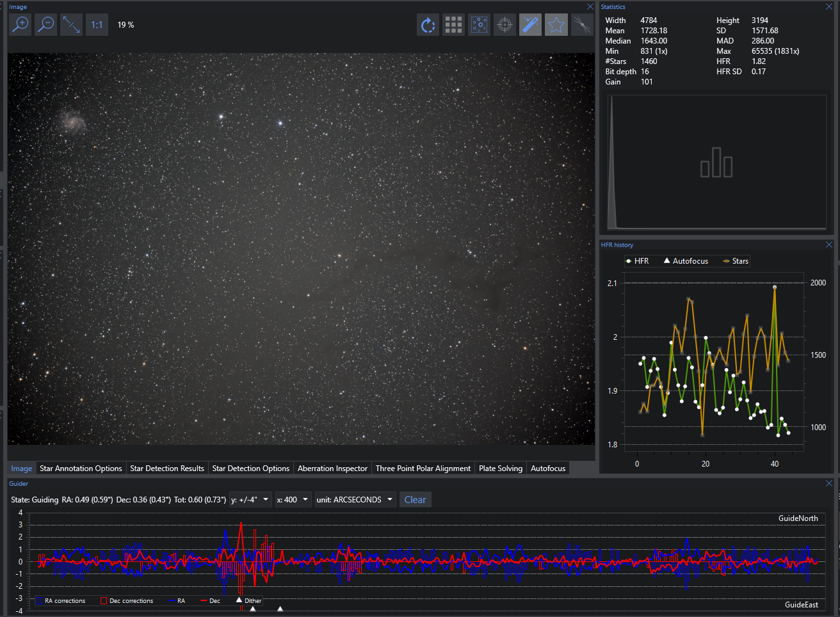The width and height of the screenshot is (840, 617).
Task: Enable the Bahtinov analysis icon
Action: click(581, 25)
